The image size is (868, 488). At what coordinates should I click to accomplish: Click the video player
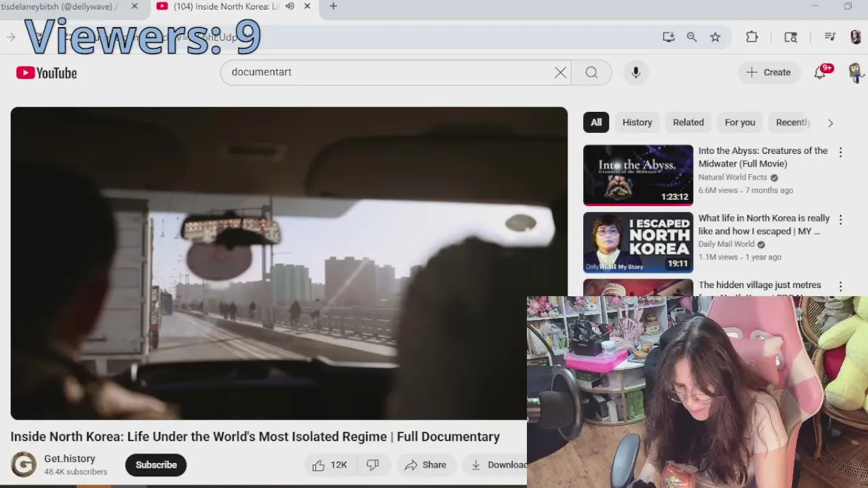(x=289, y=263)
